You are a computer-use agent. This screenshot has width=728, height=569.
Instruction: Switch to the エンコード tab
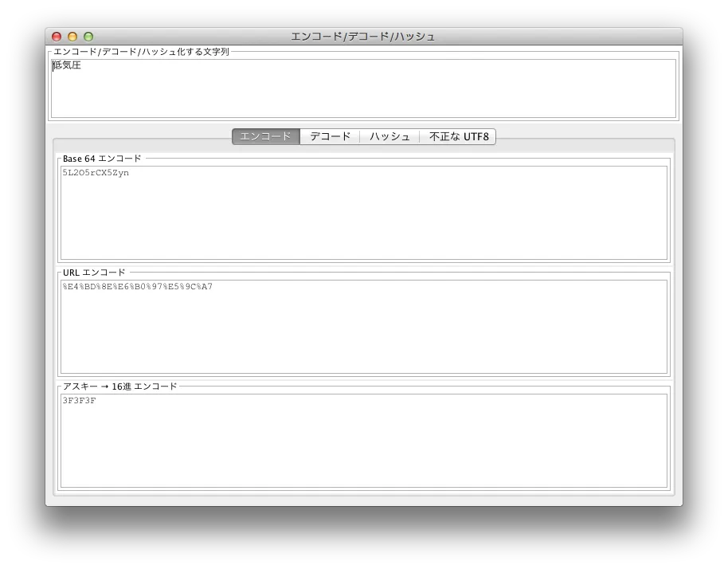(266, 136)
